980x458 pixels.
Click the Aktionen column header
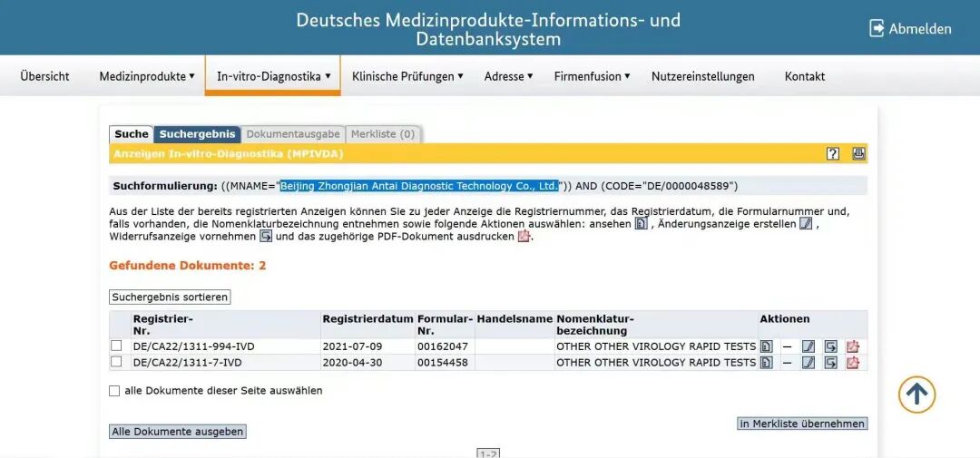[784, 318]
